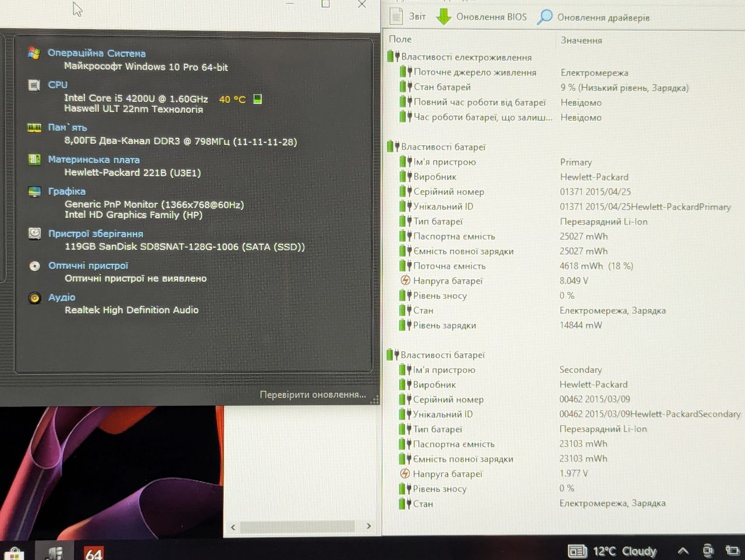Click the motherboard icon beside Материнська плата
The width and height of the screenshot is (745, 560).
point(34,159)
